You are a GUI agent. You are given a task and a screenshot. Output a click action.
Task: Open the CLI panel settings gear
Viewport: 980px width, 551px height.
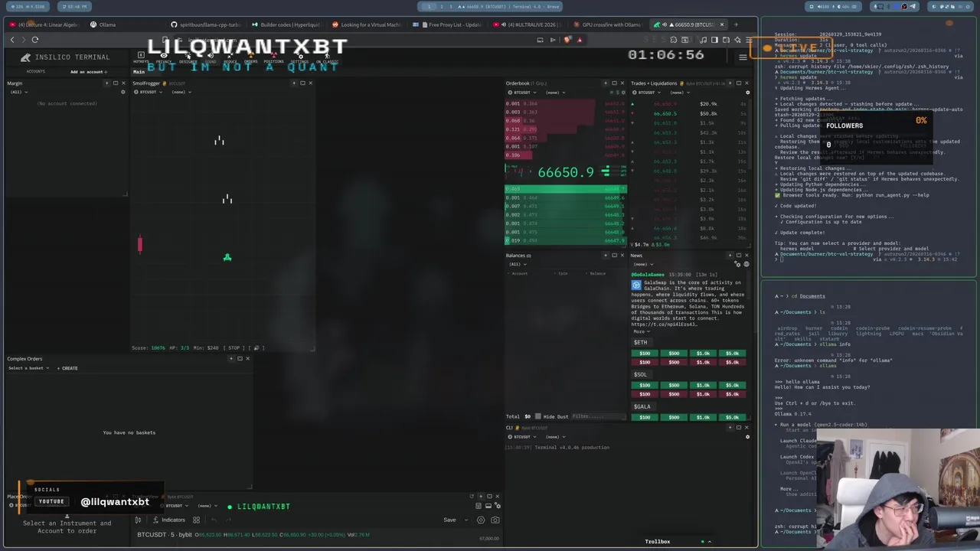(747, 437)
